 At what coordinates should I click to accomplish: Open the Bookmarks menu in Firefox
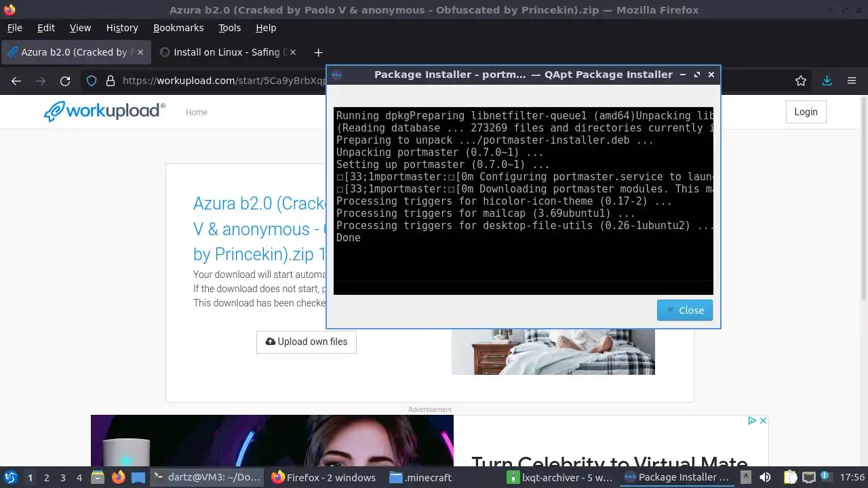178,28
